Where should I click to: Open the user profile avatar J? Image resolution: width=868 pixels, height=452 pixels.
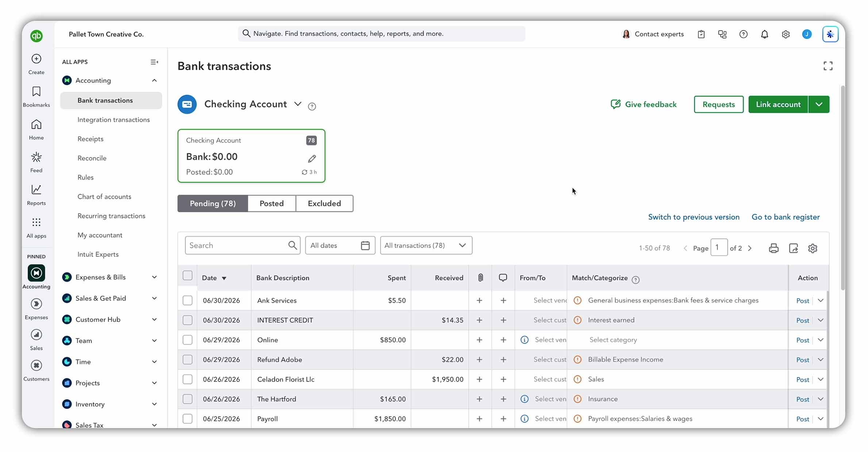point(807,34)
